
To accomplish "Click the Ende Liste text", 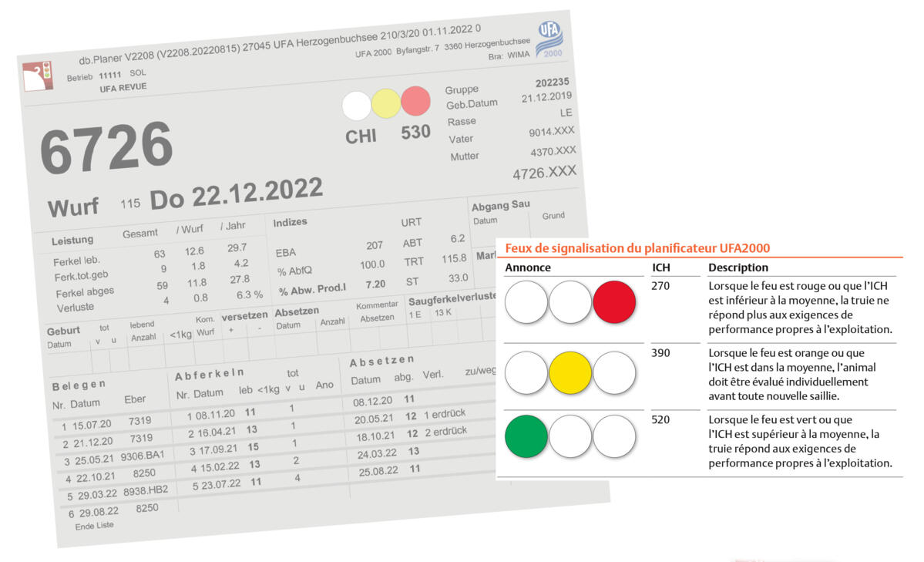I will (x=94, y=526).
